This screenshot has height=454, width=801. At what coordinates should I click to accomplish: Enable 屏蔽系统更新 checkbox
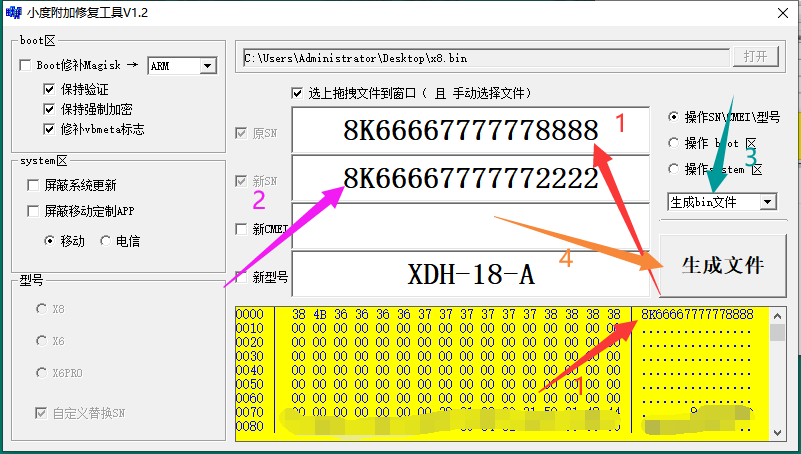(33, 185)
